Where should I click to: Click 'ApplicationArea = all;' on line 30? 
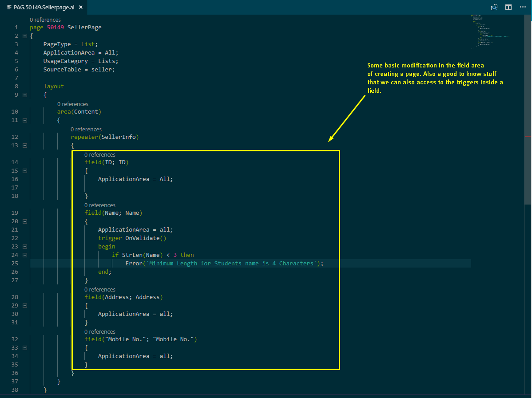pos(135,314)
